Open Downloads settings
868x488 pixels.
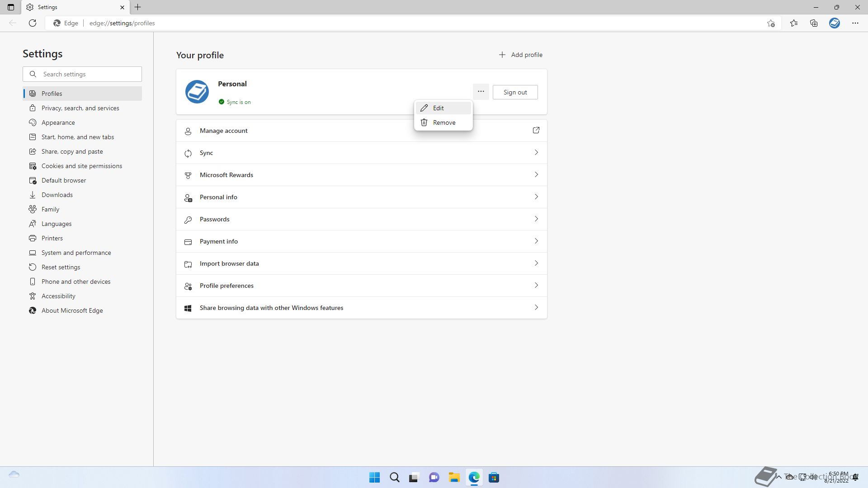pyautogui.click(x=82, y=195)
